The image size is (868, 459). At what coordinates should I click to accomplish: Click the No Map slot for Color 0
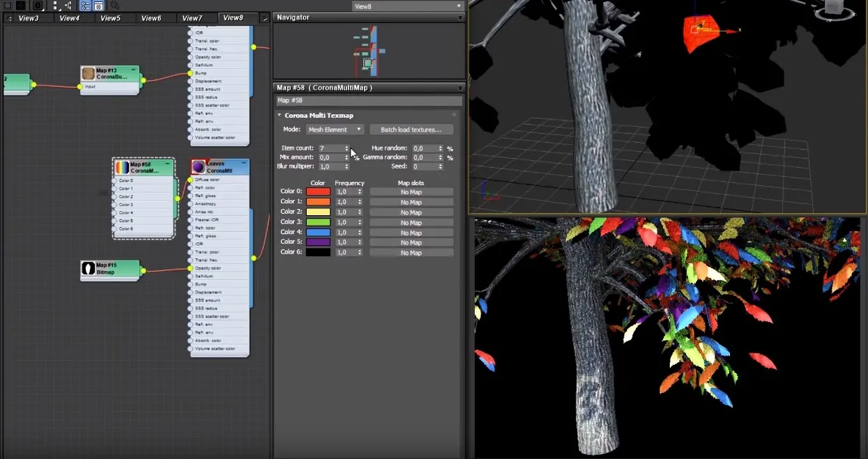click(x=411, y=192)
